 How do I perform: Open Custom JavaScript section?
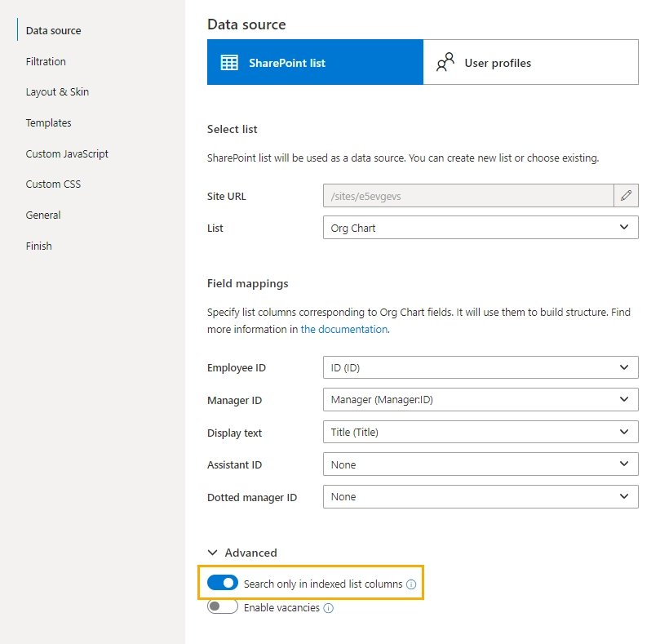(x=67, y=153)
